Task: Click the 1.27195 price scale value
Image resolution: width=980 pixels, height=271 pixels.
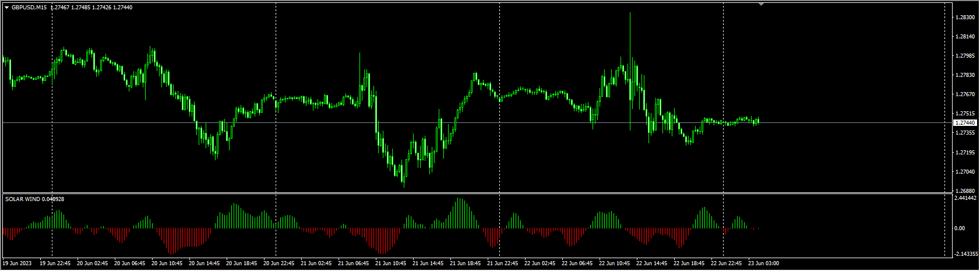Action: tap(965, 153)
